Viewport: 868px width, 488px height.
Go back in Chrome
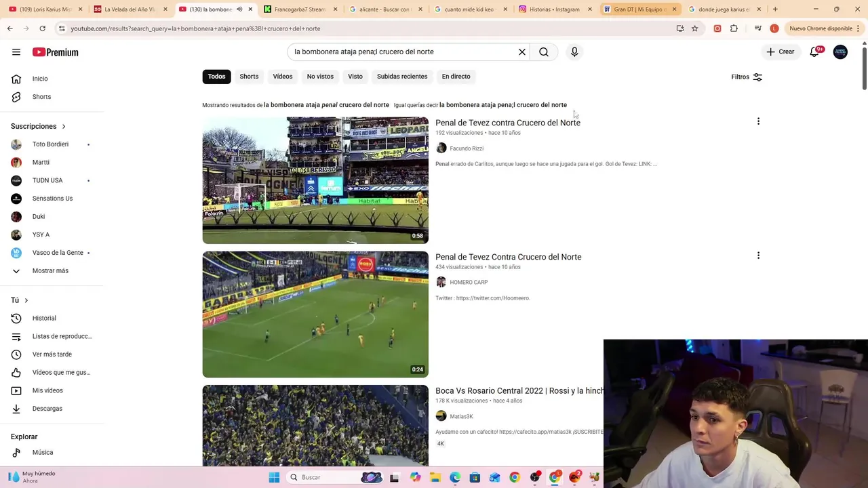[9, 28]
